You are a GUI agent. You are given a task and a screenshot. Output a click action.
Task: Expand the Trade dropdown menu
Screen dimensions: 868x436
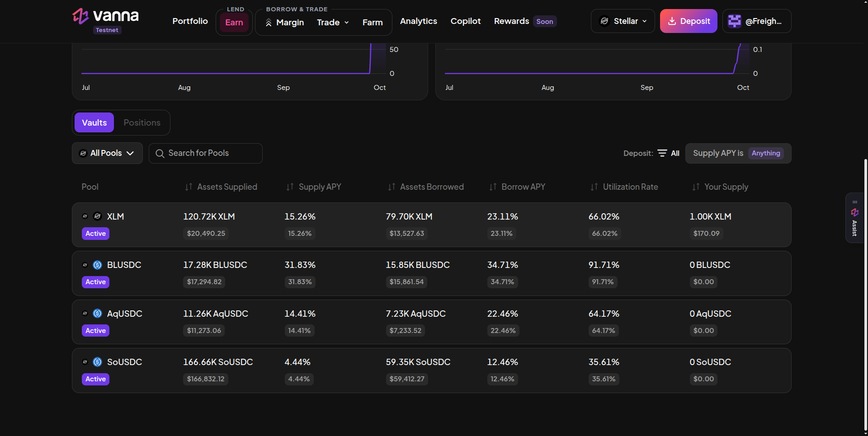pyautogui.click(x=333, y=23)
